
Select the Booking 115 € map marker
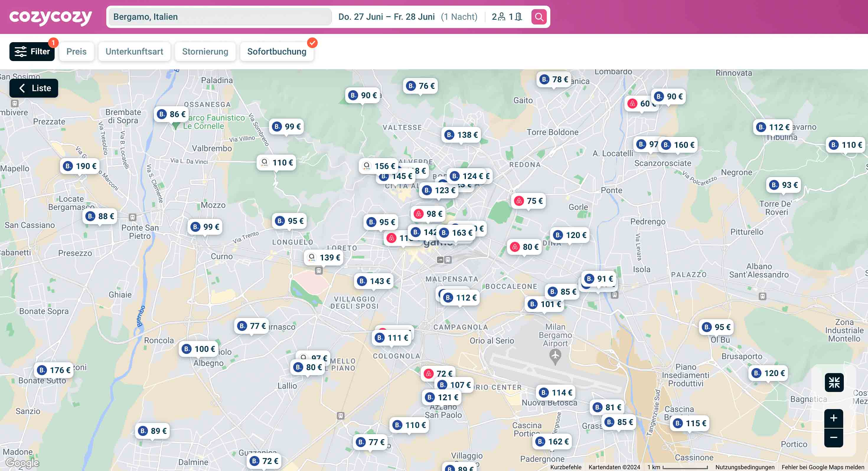(x=690, y=423)
